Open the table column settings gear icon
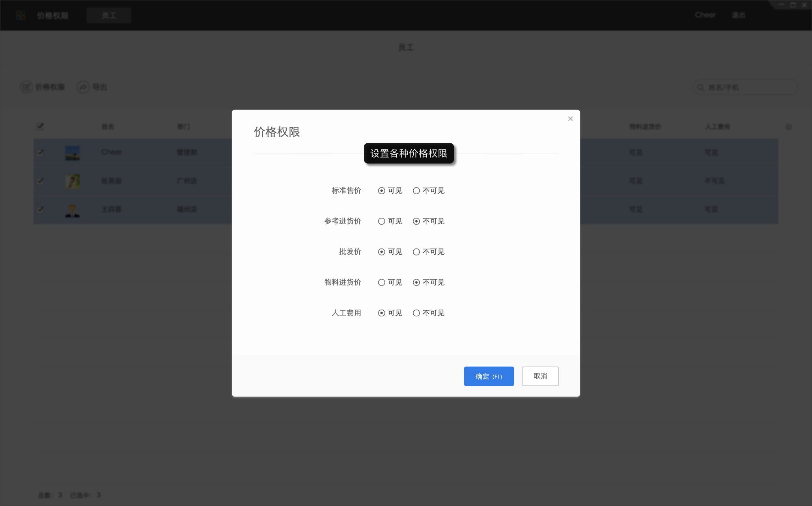812x506 pixels. point(789,127)
